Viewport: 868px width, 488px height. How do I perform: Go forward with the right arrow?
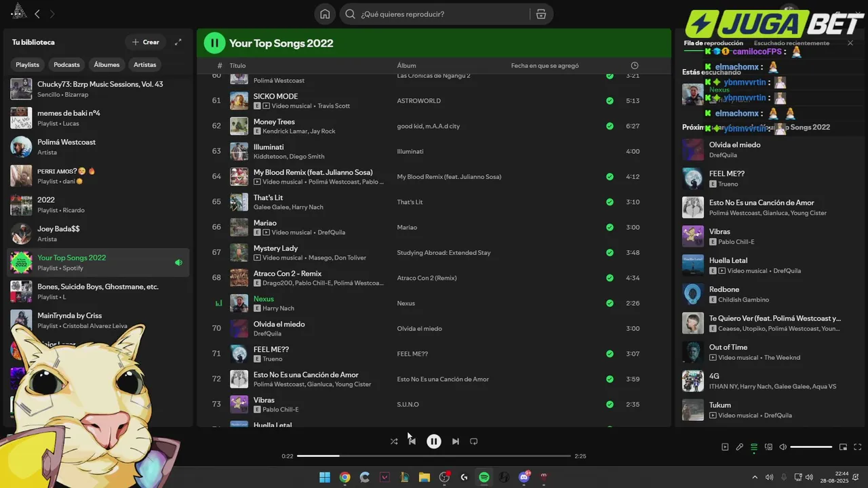52,14
